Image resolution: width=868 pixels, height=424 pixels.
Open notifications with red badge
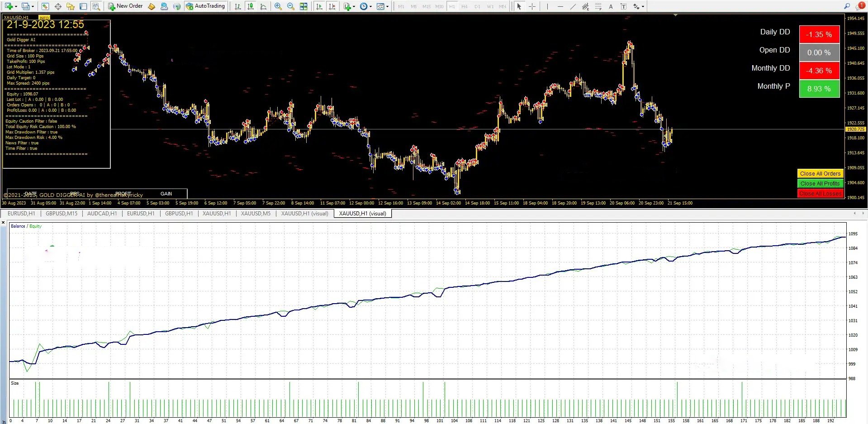(860, 6)
